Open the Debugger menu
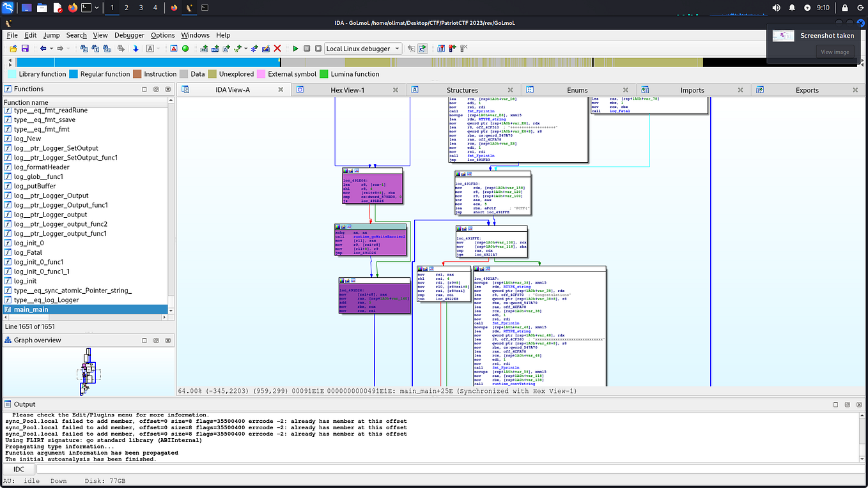This screenshot has width=868, height=488. [x=129, y=35]
